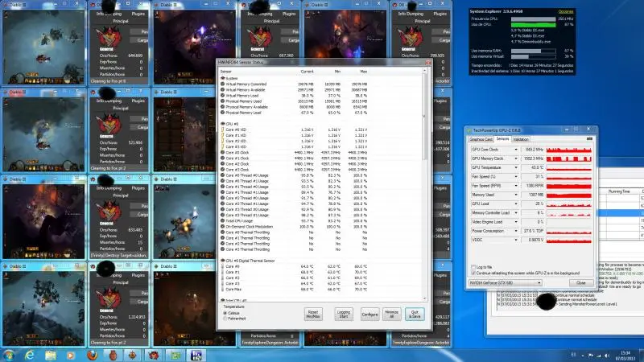Click the Physical Memory Load row
The height and width of the screenshot is (362, 644).
[x=294, y=113]
